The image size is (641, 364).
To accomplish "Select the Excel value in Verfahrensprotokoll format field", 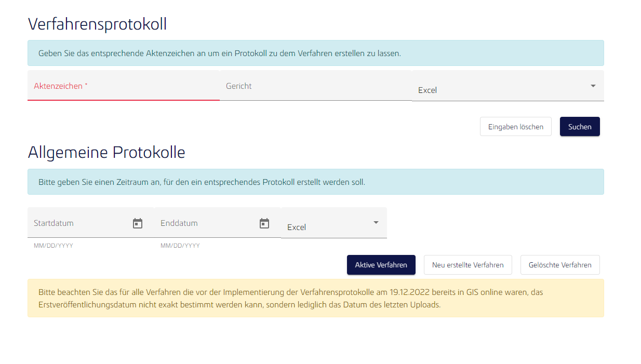I will pyautogui.click(x=428, y=90).
